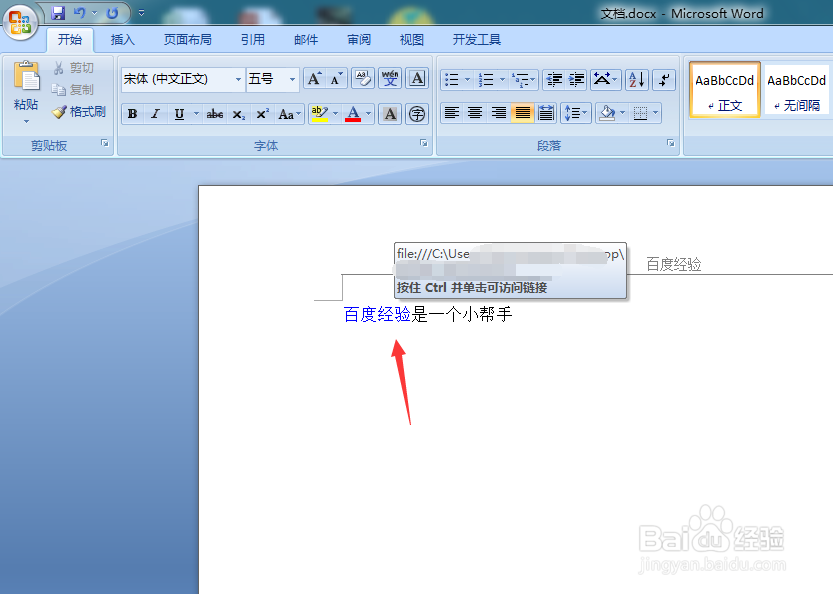
Task: Apply bullet list
Action: point(452,80)
